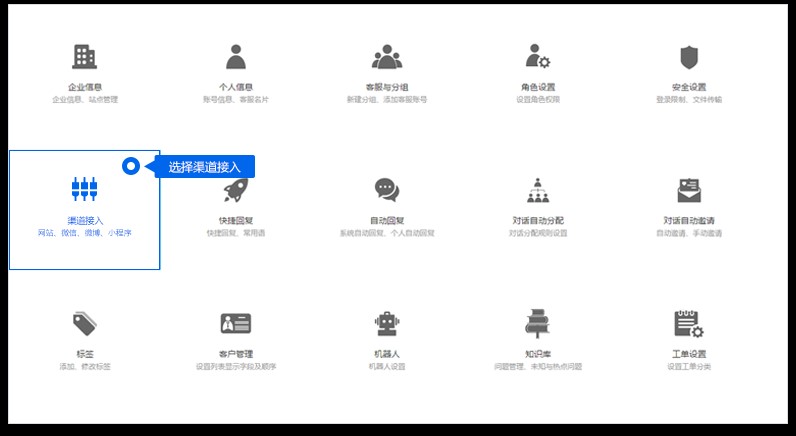Click the 自动回复 title
Screen dimensions: 796x436
tap(387, 221)
